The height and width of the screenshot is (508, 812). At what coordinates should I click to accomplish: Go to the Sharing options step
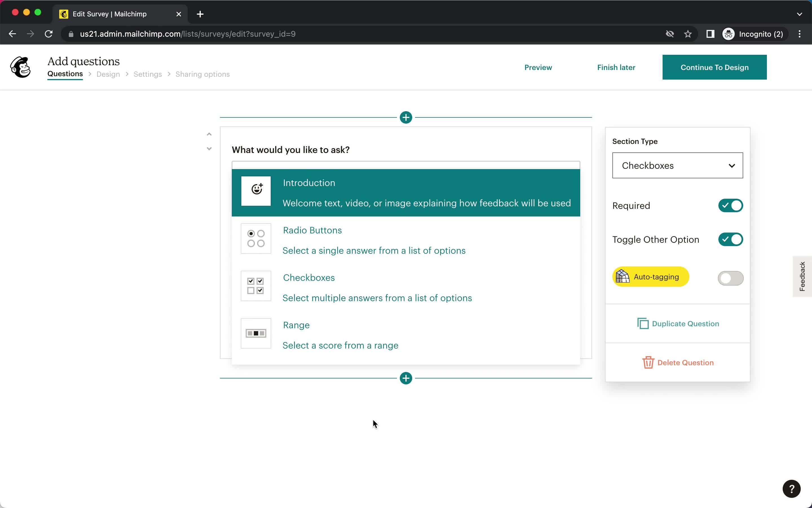202,74
